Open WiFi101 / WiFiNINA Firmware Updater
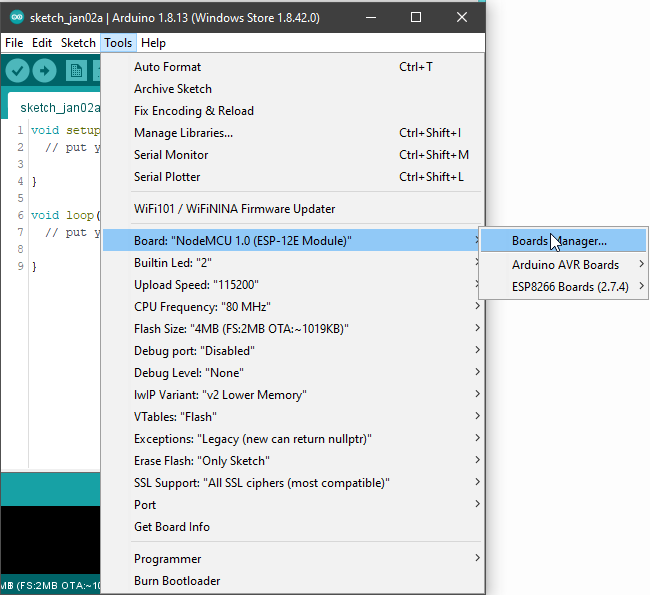This screenshot has width=650, height=595. coord(293,209)
